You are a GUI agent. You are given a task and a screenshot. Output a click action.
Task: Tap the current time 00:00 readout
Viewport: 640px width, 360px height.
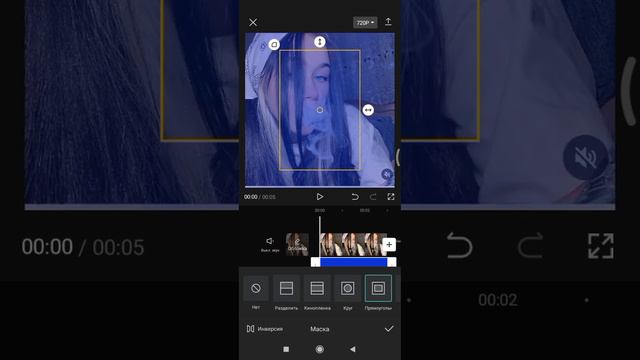(x=251, y=197)
